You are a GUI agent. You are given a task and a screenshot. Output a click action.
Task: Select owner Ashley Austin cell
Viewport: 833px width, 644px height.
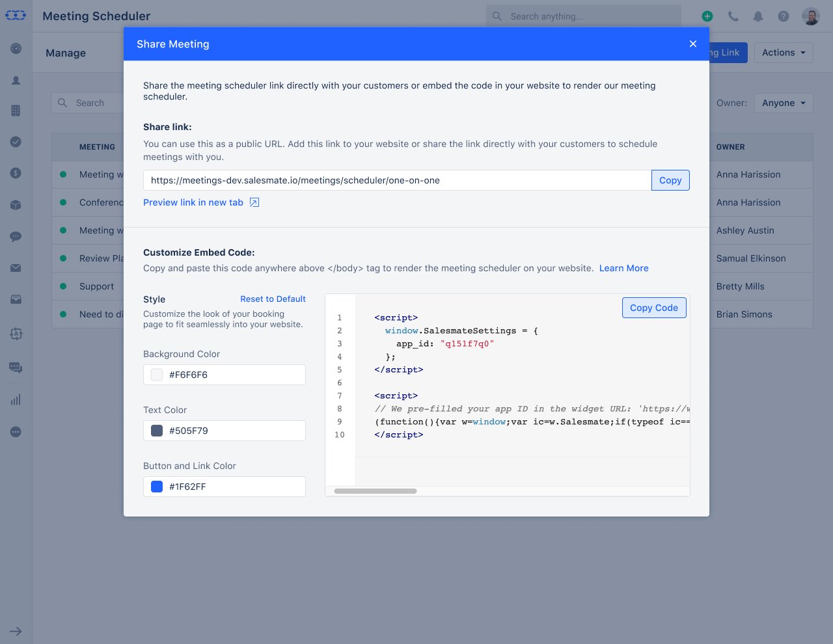[745, 230]
